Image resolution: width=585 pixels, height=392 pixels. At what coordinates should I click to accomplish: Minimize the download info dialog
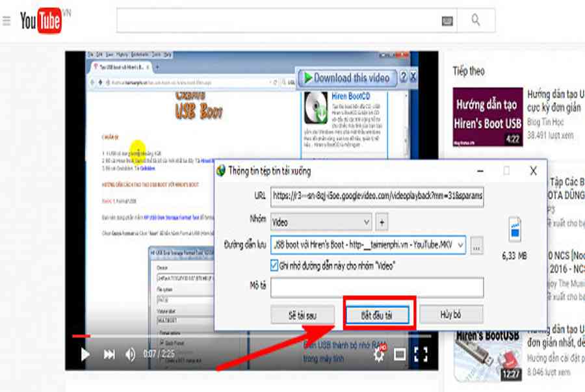(480, 171)
